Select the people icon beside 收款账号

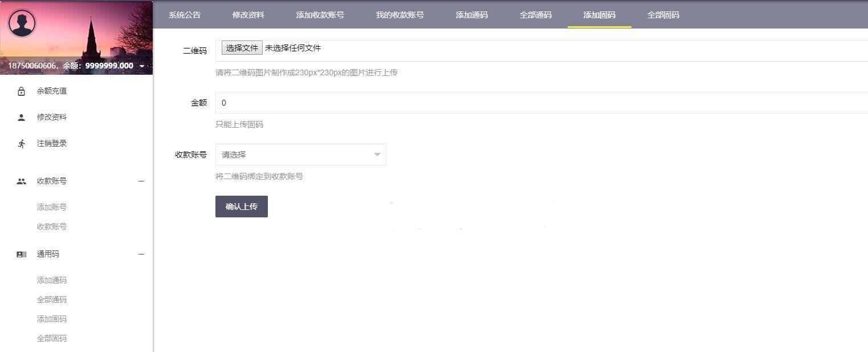pyautogui.click(x=21, y=180)
